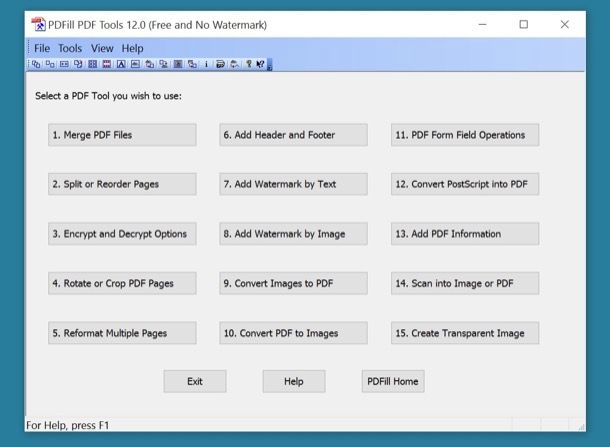Click the PDF information 'i' toolbar icon
The width and height of the screenshot is (610, 447).
click(206, 64)
